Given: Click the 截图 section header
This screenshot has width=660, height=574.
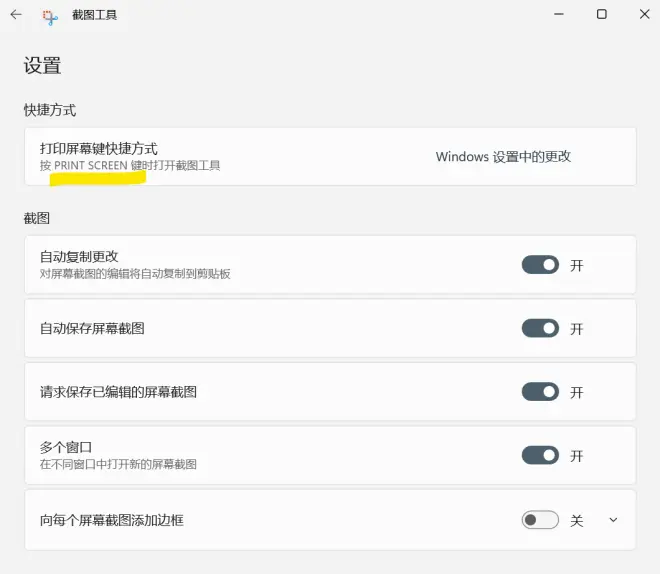Looking at the screenshot, I should click(37, 218).
